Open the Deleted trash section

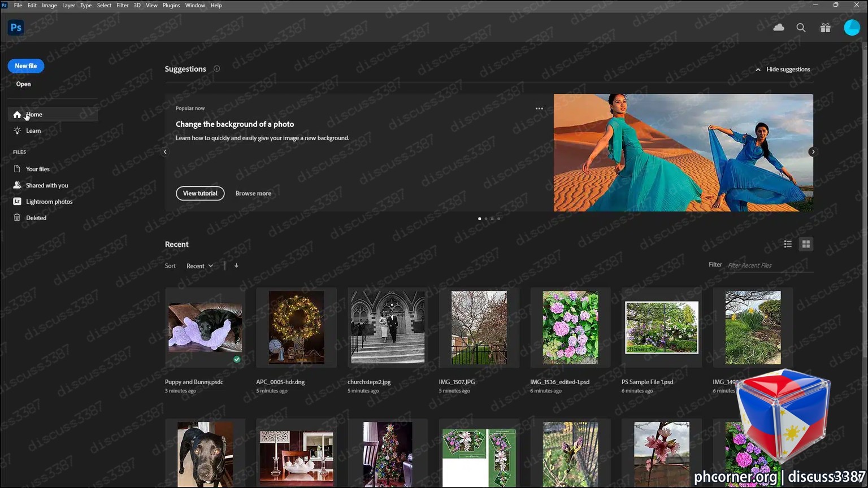point(36,218)
